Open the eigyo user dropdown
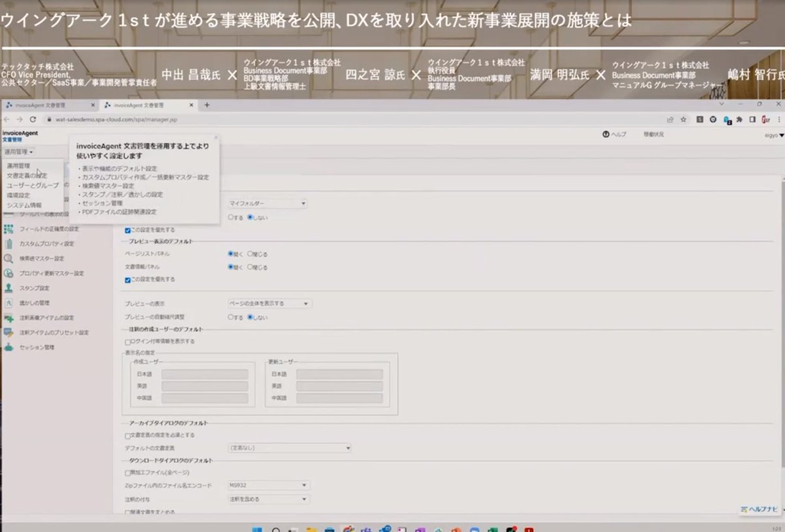Viewport: 785px width, 532px height. [773, 135]
